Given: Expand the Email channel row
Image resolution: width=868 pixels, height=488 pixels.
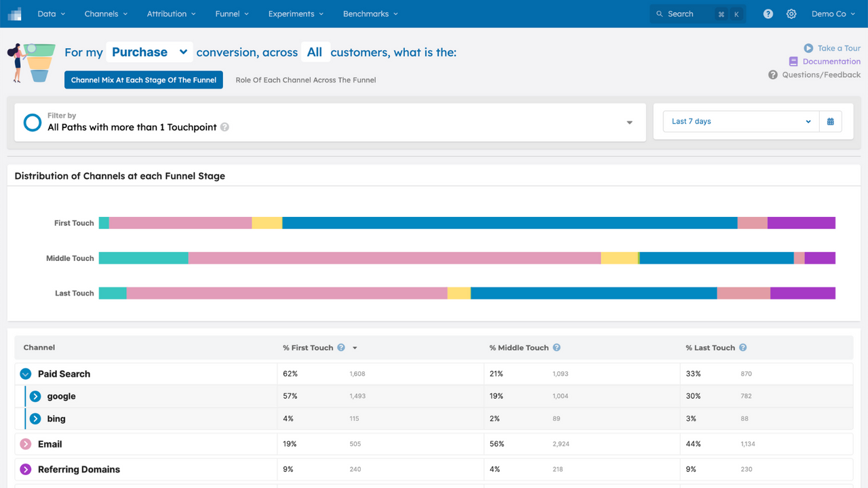Looking at the screenshot, I should click(x=26, y=444).
